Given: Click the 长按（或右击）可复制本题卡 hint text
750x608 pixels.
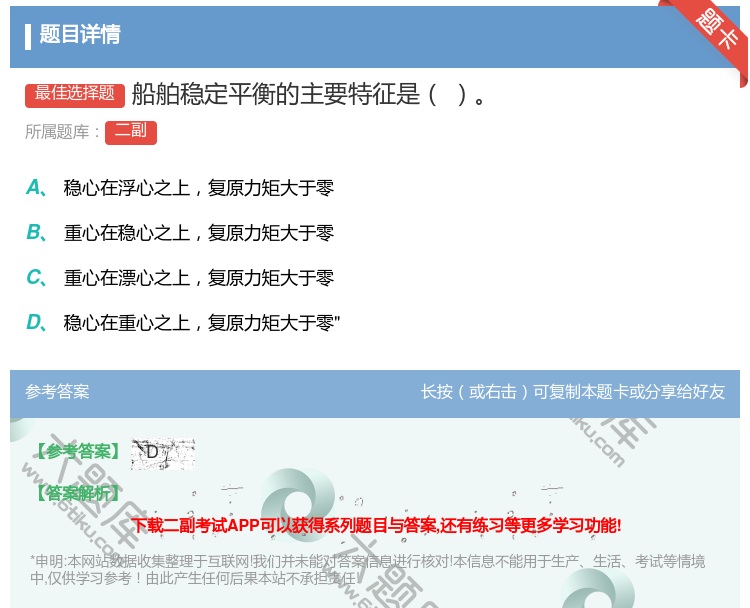Looking at the screenshot, I should [x=573, y=392].
